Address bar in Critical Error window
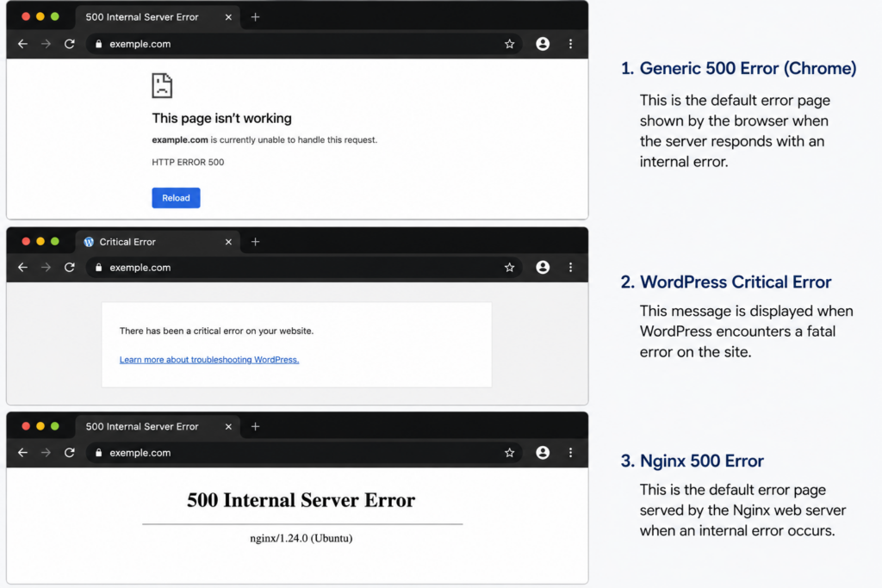The image size is (882, 588). point(304,268)
